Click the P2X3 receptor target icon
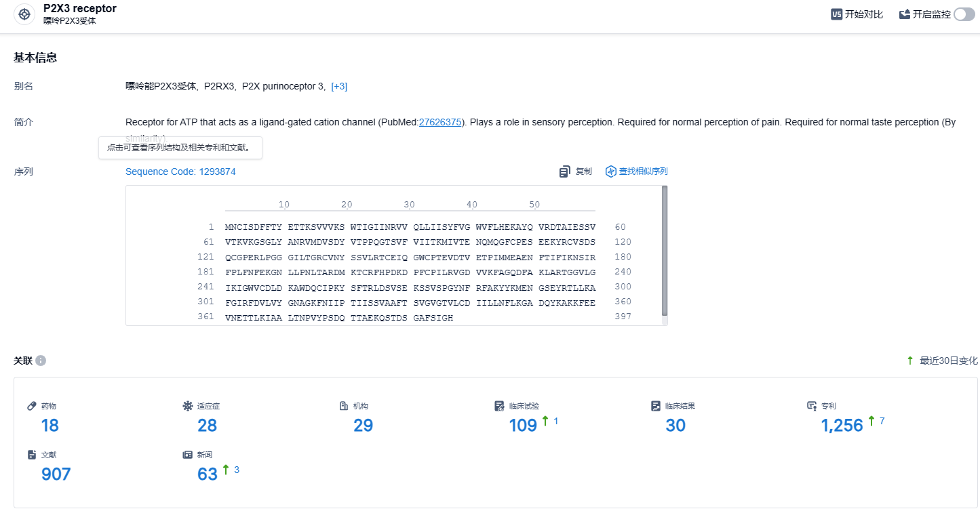This screenshot has height=511, width=980. (x=24, y=14)
